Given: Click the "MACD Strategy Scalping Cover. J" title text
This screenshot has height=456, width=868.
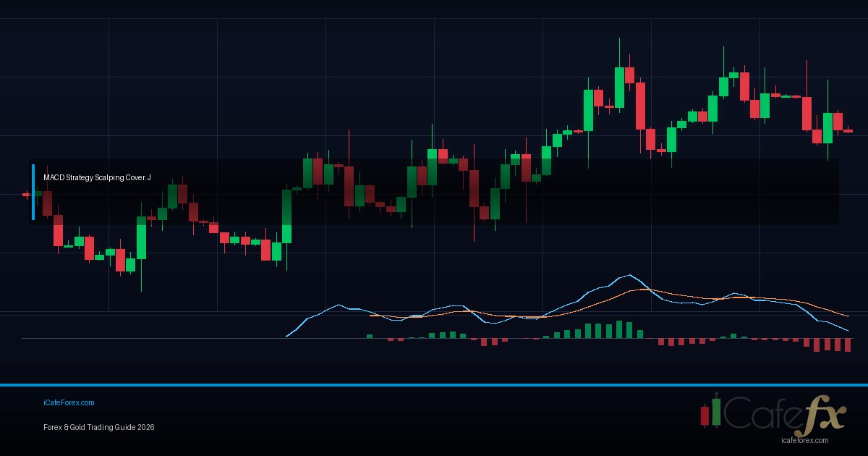Looking at the screenshot, I should click(97, 177).
